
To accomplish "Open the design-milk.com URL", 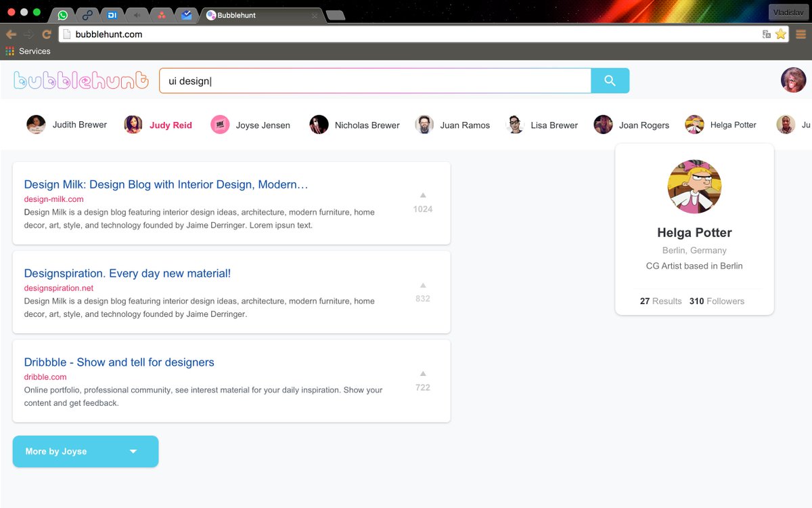I will coord(53,199).
